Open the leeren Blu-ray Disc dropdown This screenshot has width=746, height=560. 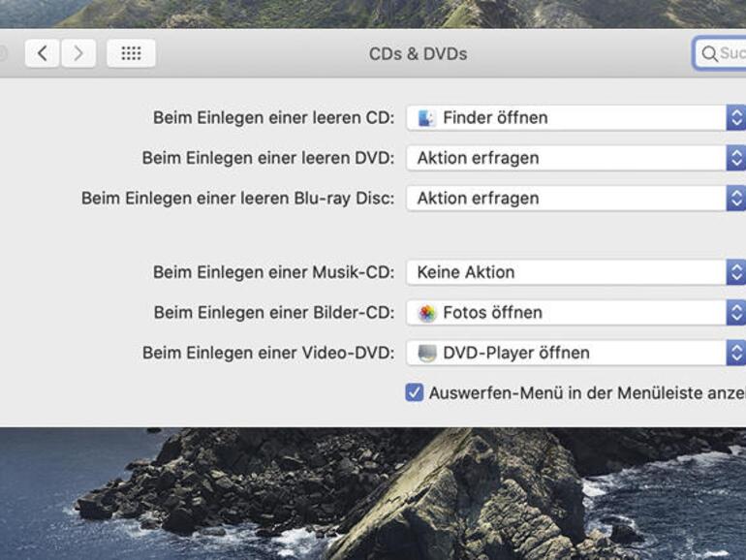point(572,198)
